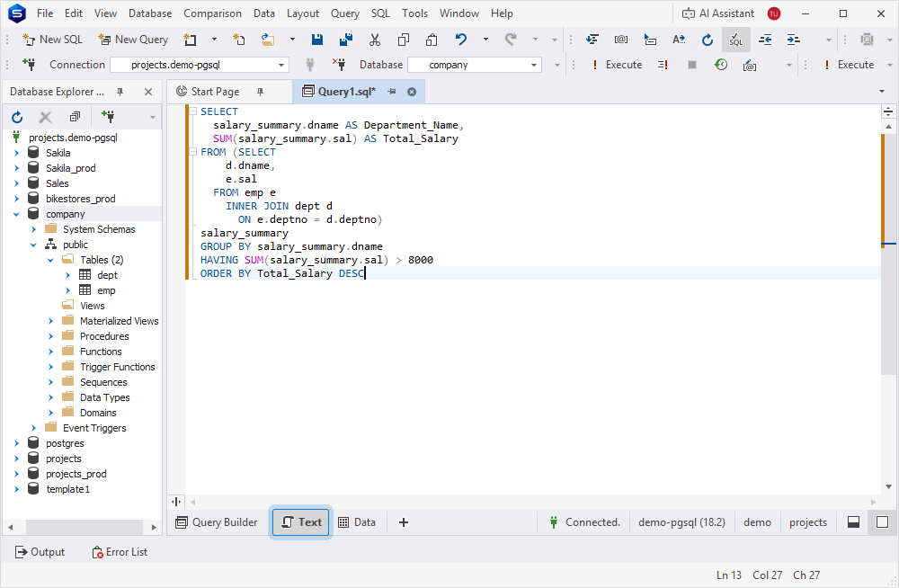899x588 pixels.
Task: Click the first Execute button
Action: pyautogui.click(x=617, y=65)
